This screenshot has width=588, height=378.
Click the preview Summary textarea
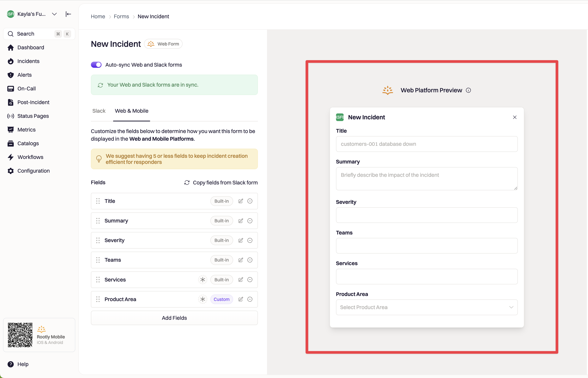pos(427,179)
